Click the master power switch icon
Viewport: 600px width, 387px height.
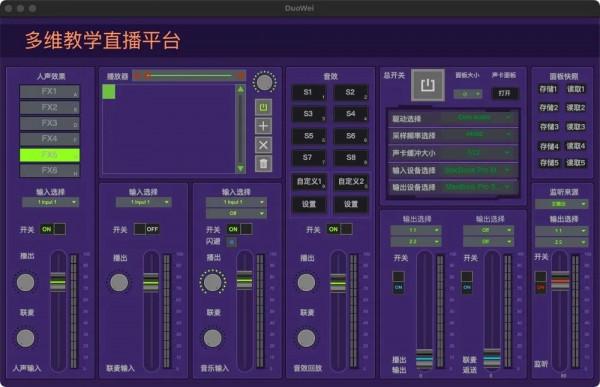pos(428,85)
